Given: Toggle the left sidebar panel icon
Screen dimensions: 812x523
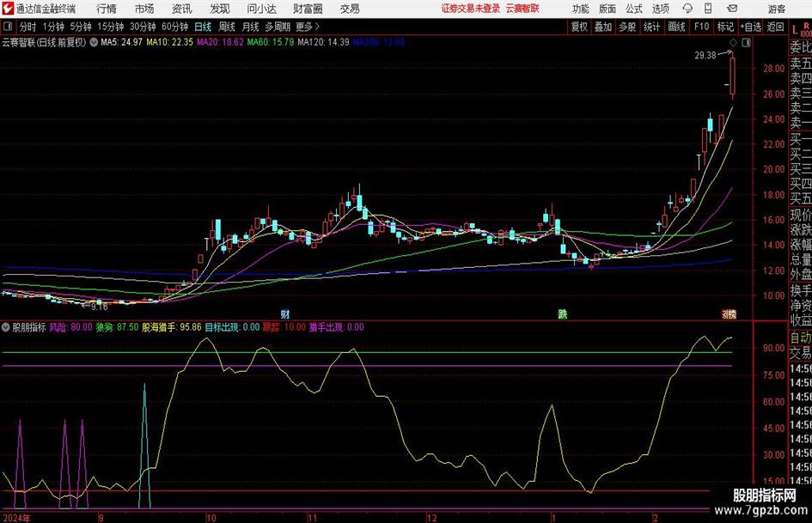Looking at the screenshot, I should (7, 27).
